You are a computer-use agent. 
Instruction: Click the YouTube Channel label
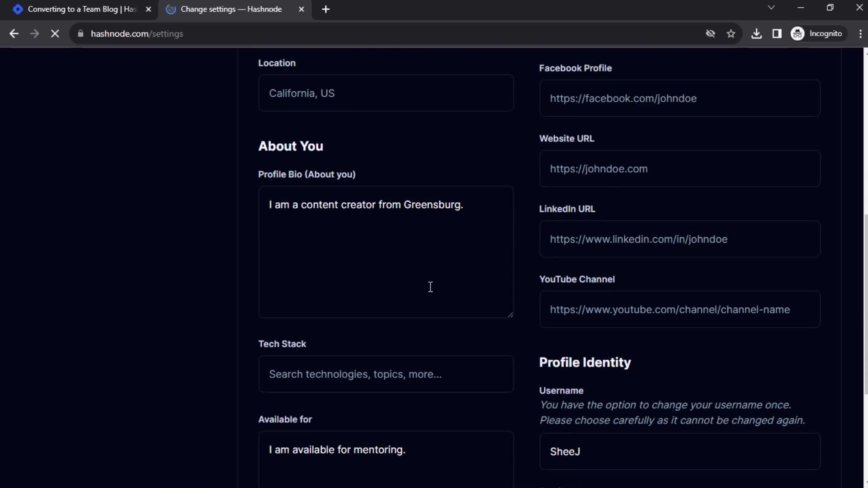point(577,279)
